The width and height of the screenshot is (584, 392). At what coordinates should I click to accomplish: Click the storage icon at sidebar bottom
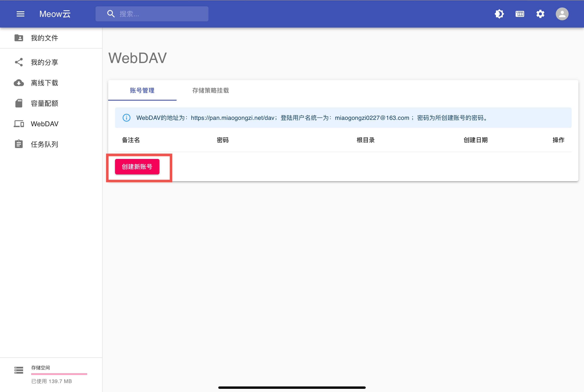[19, 370]
